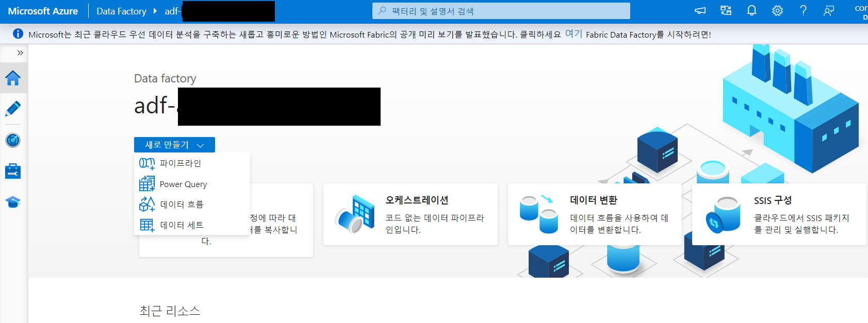868x323 pixels.
Task: Open the Author pencil hub
Action: (x=13, y=109)
